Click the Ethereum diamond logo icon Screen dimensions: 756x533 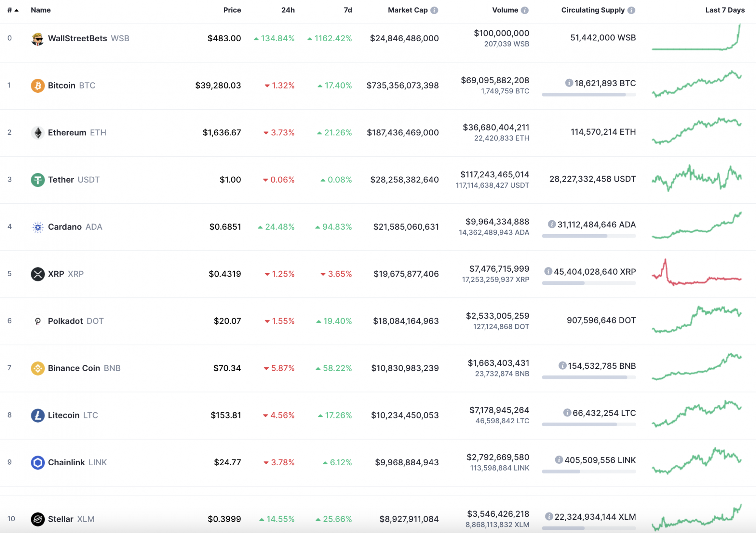37,133
